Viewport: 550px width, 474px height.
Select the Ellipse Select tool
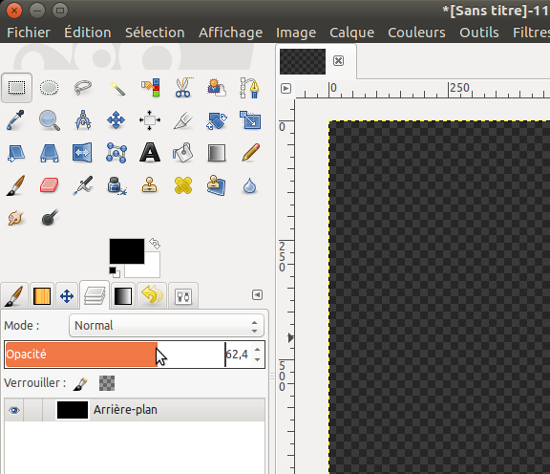(49, 87)
